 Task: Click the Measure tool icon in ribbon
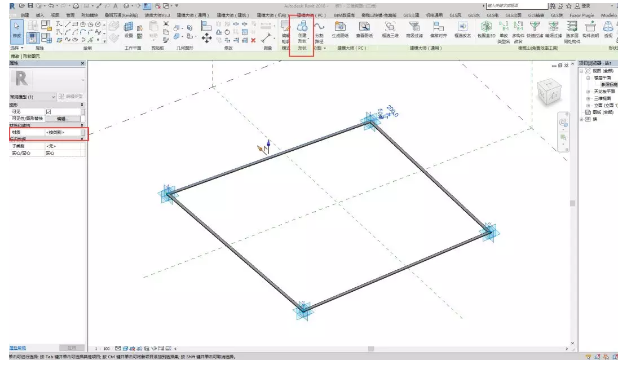point(267,38)
